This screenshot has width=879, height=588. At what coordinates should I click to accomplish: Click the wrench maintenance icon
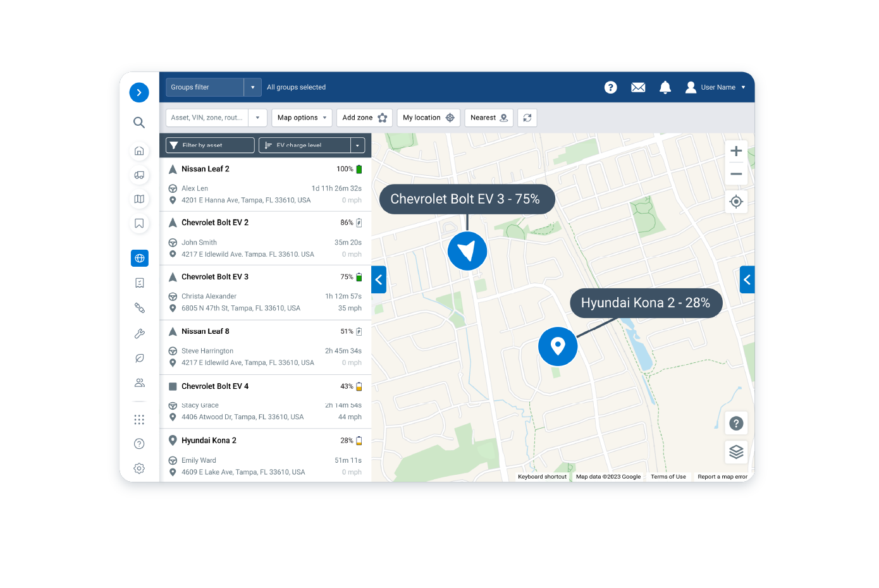coord(139,333)
